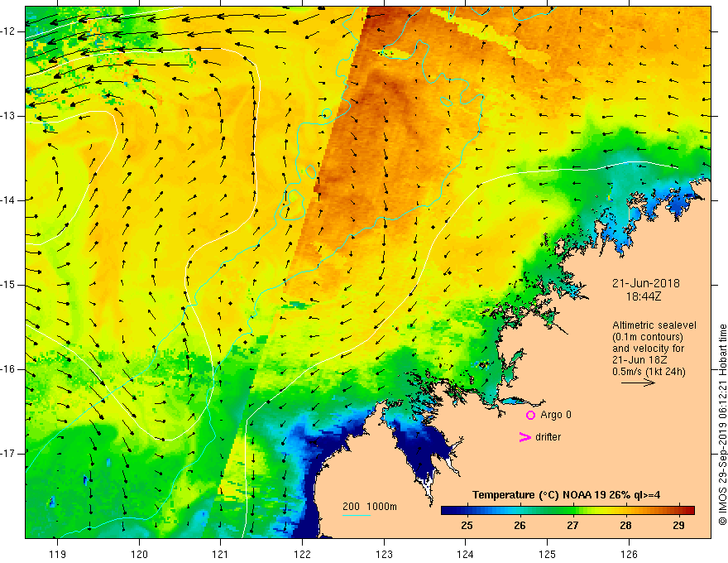The image size is (728, 563).
Task: Click the magenta Argo circle legend symbol
Action: [530, 415]
